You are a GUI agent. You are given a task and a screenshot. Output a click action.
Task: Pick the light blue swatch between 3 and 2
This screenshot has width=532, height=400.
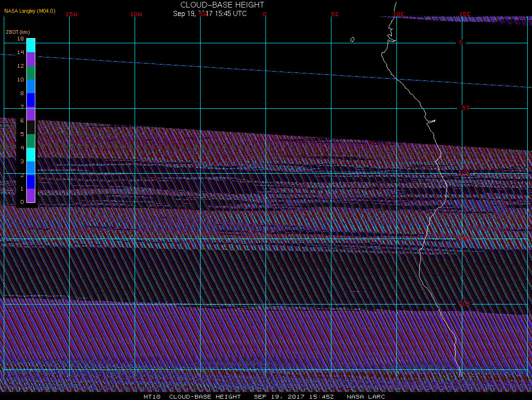31,168
